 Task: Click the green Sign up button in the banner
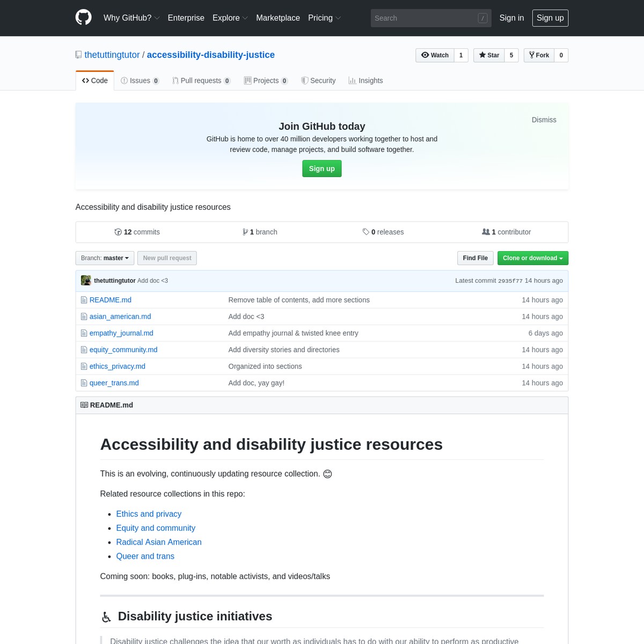coord(322,169)
